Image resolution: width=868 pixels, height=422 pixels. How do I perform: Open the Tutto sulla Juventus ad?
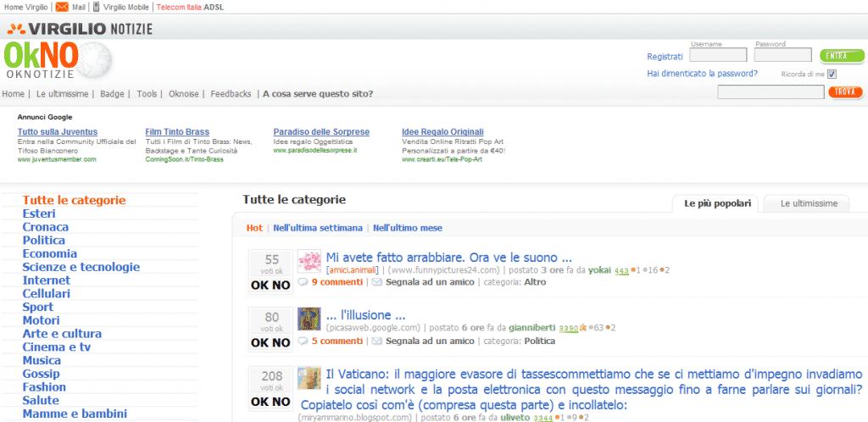click(58, 131)
